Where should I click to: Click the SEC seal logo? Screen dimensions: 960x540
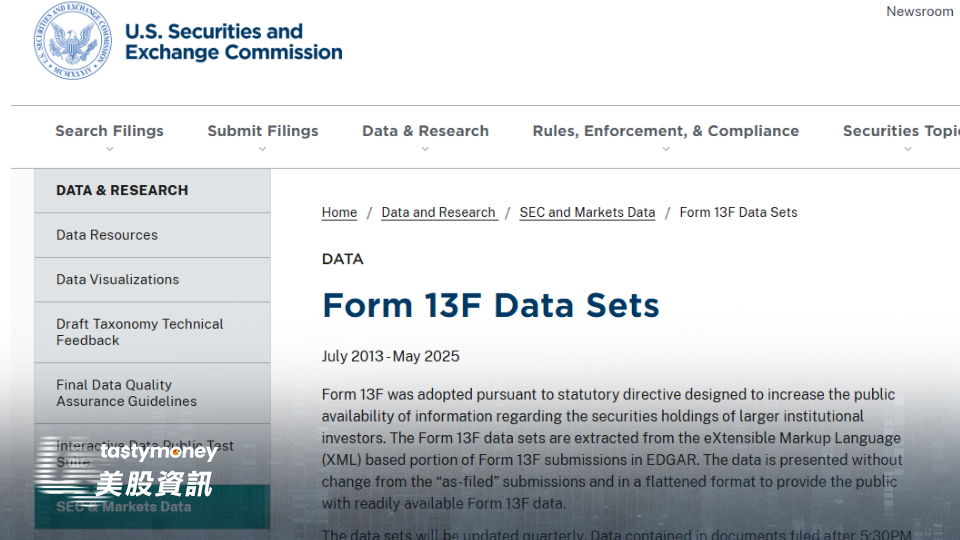point(73,41)
